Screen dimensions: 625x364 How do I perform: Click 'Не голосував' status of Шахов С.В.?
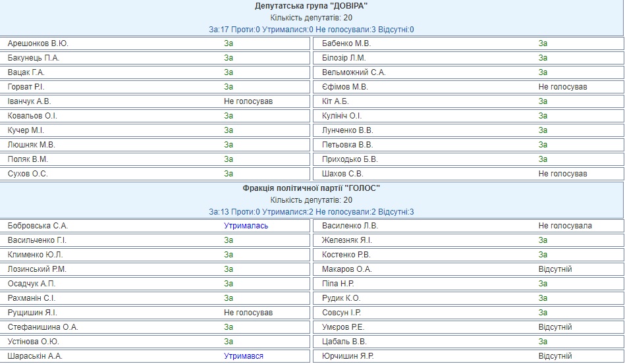coord(563,174)
